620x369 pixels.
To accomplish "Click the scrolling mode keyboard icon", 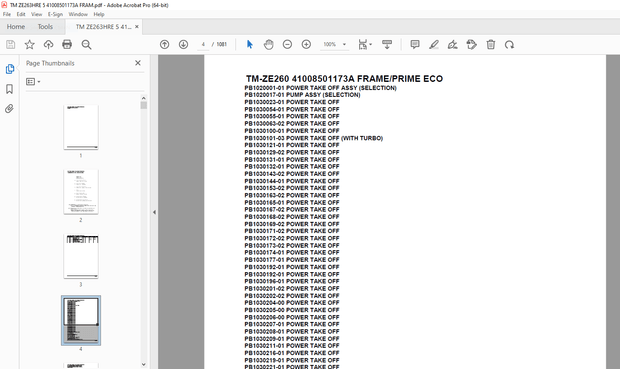I will (x=387, y=45).
